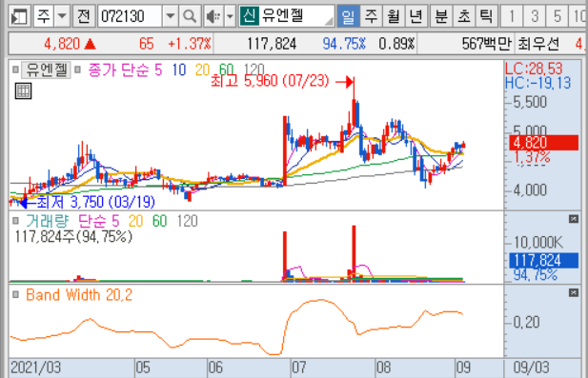588x378 pixels.
Task: Click the red 4,820 price axis tag
Action: (x=544, y=143)
